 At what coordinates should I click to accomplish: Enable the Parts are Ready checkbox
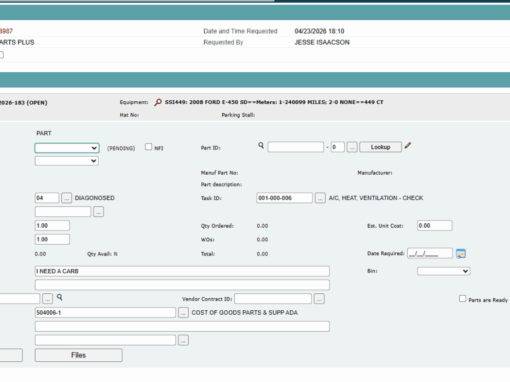(x=462, y=299)
